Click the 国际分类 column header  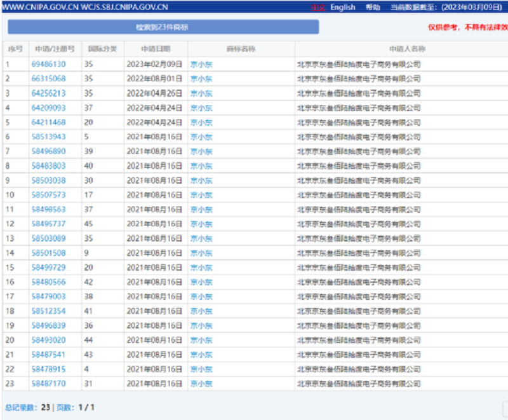[102, 49]
